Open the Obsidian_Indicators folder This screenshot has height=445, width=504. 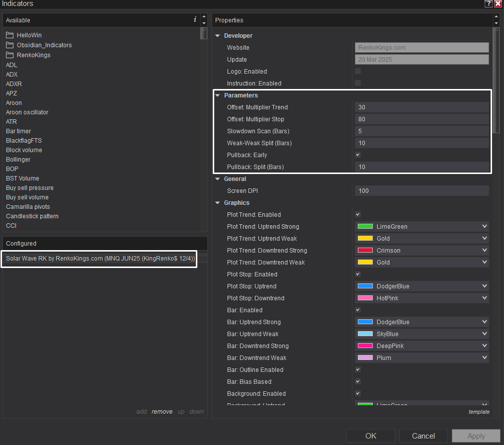click(x=39, y=45)
